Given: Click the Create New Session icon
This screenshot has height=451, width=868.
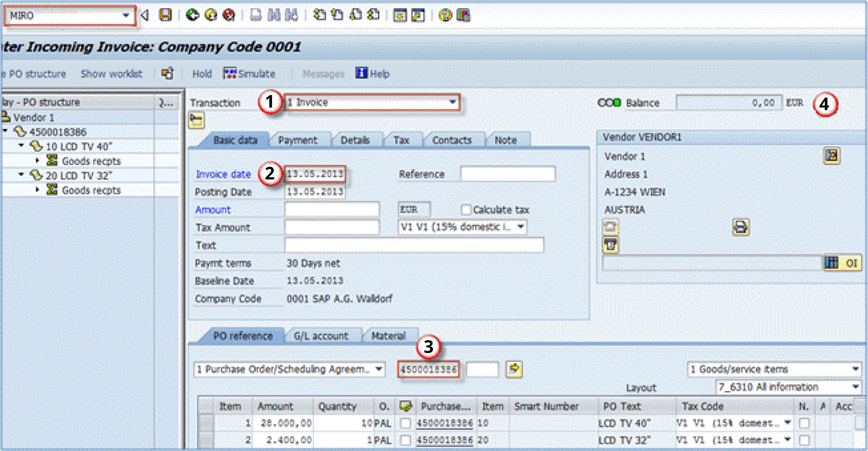Looking at the screenshot, I should pyautogui.click(x=400, y=15).
